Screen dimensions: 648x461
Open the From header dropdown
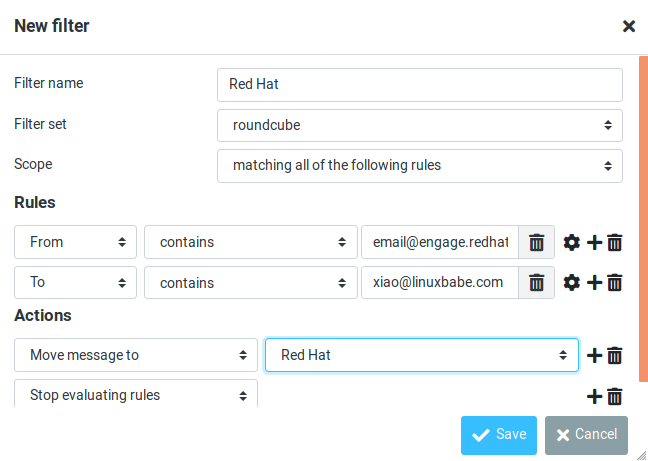coord(76,242)
